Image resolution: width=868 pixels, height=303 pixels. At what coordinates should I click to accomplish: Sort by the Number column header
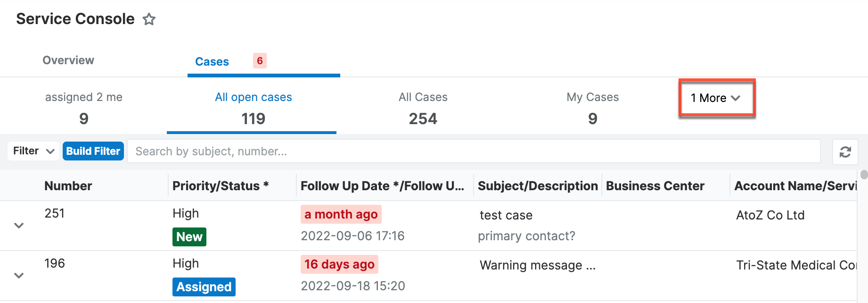(68, 186)
